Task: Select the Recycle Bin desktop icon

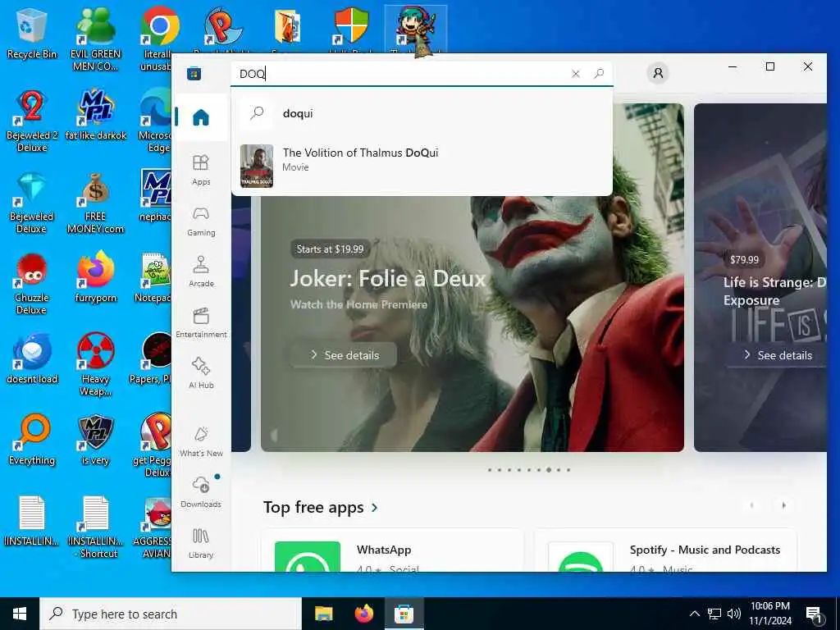Action: coord(32,33)
